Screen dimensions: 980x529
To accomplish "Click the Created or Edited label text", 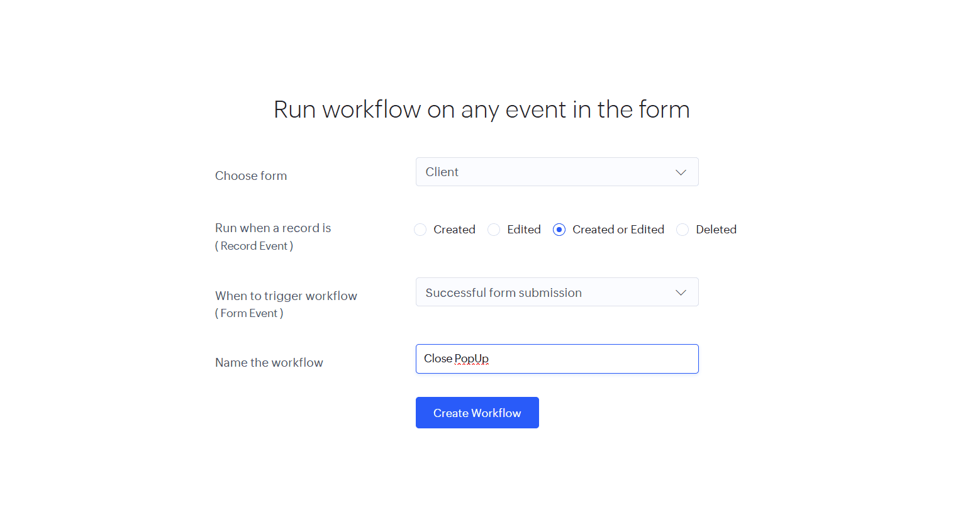I will pyautogui.click(x=618, y=230).
